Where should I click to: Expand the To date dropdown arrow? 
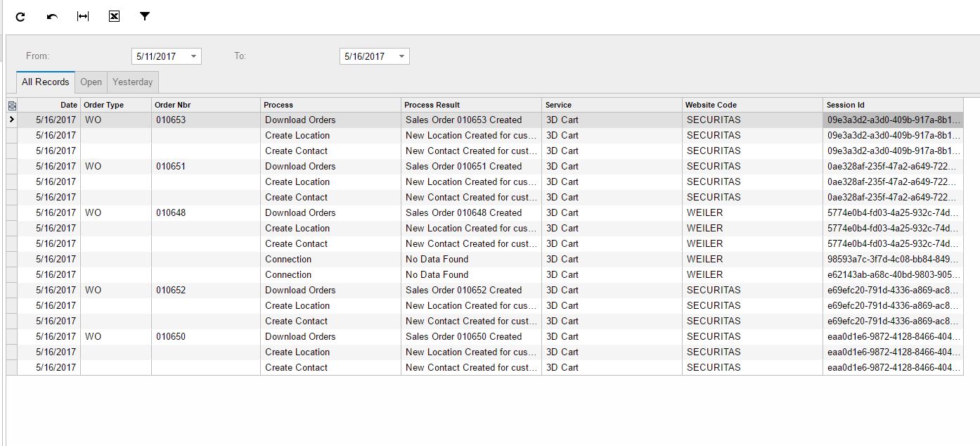point(402,56)
